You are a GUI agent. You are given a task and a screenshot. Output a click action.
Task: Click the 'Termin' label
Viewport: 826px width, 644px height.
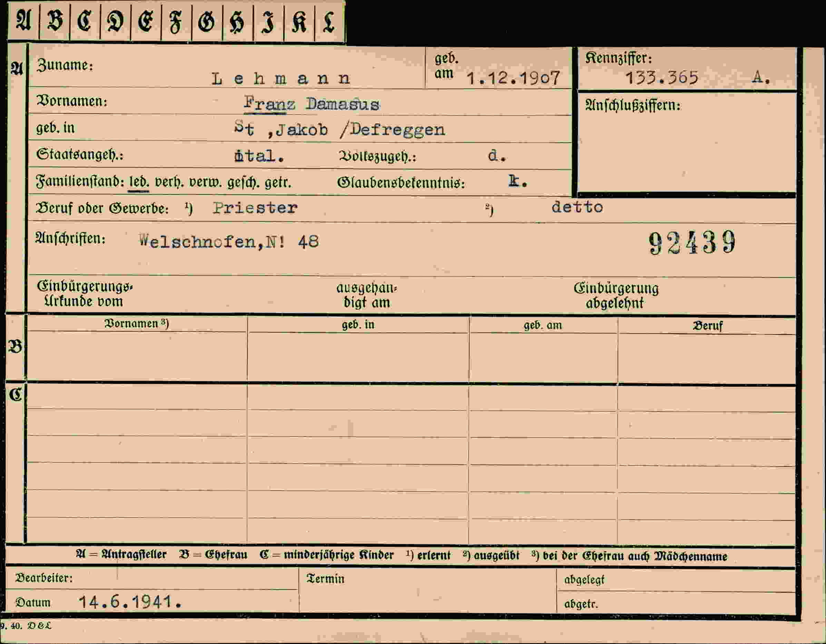pos(326,579)
